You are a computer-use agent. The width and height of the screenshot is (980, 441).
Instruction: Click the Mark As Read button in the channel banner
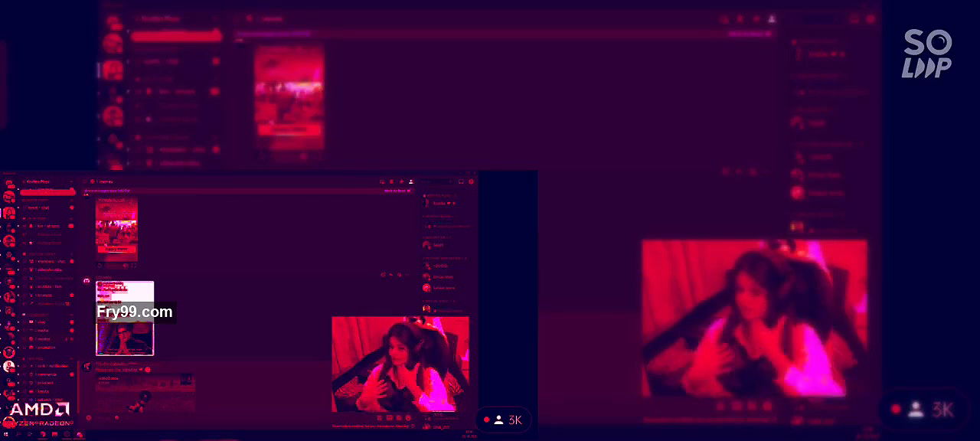pos(397,191)
